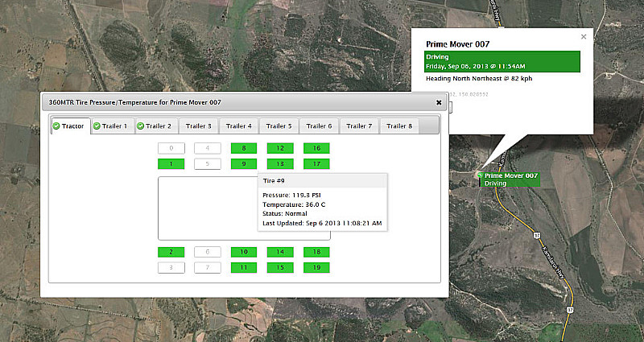Close the tire pressure dialog
This screenshot has height=342, width=644.
point(439,102)
